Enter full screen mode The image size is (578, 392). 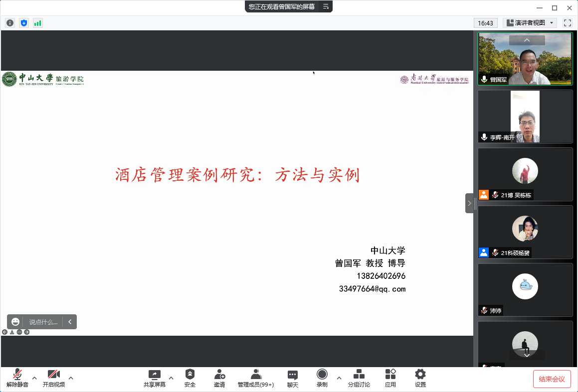567,23
